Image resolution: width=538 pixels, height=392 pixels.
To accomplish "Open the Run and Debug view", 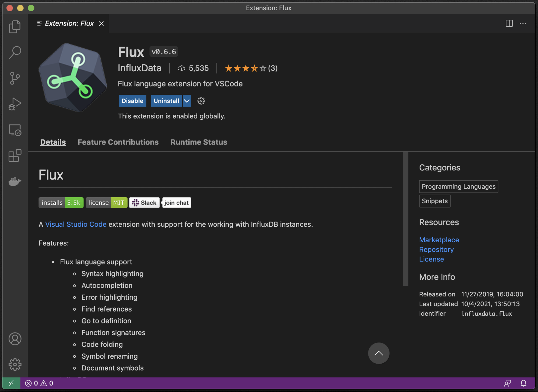I will 15,104.
